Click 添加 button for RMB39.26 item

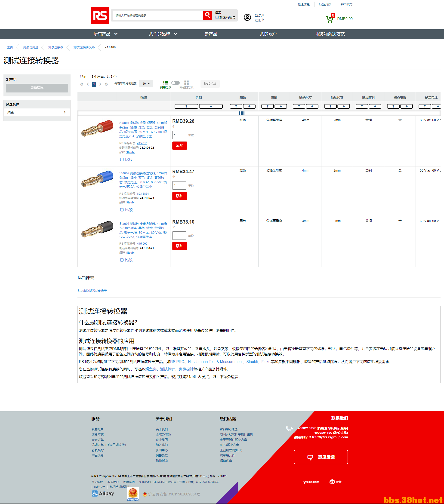click(180, 146)
